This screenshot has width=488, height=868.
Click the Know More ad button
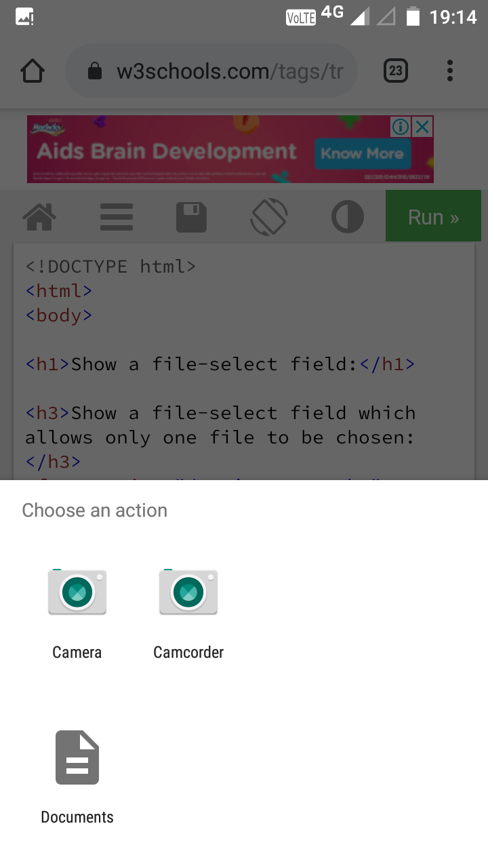tap(362, 154)
